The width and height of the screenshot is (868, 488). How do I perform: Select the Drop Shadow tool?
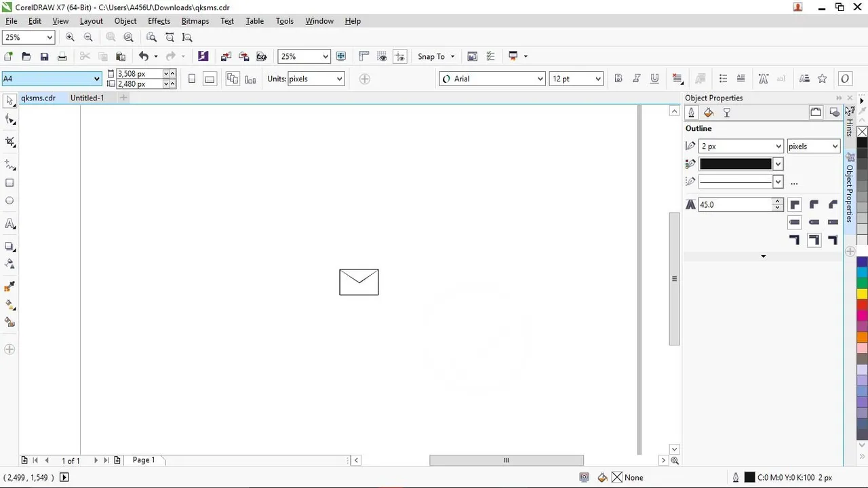[9, 246]
